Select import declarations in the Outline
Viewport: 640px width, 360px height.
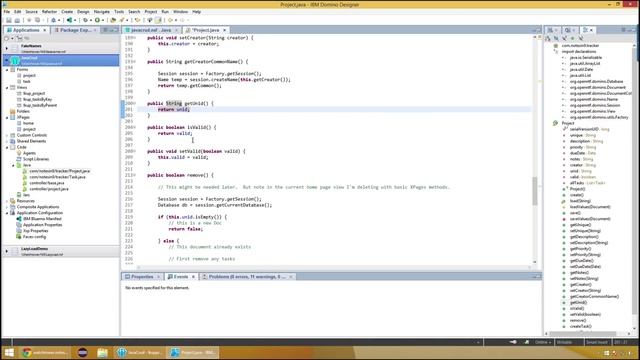pyautogui.click(x=579, y=52)
